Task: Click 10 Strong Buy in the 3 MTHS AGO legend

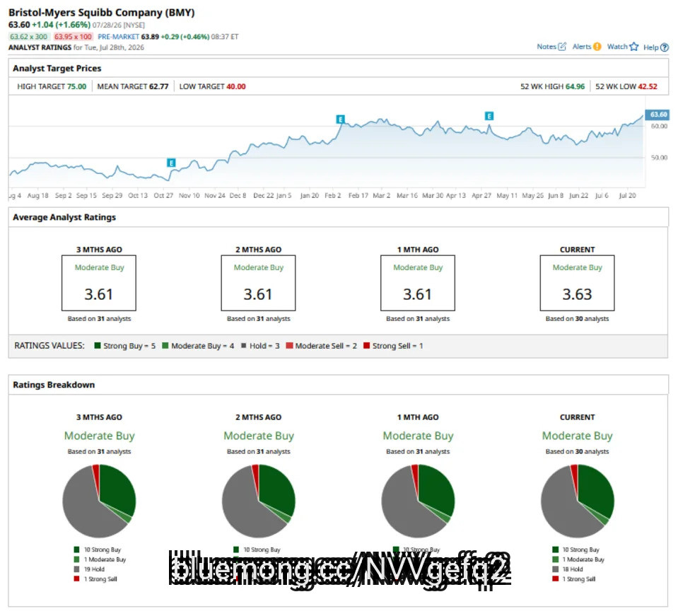Action: tap(103, 550)
